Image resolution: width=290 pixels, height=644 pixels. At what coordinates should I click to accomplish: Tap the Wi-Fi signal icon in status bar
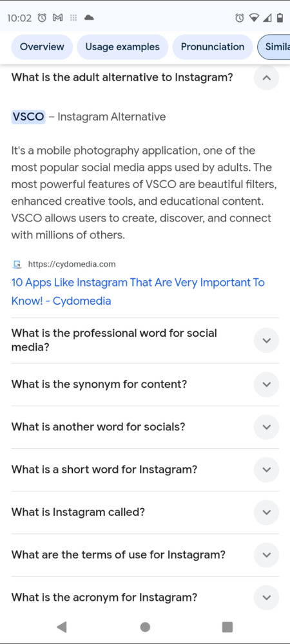(254, 17)
